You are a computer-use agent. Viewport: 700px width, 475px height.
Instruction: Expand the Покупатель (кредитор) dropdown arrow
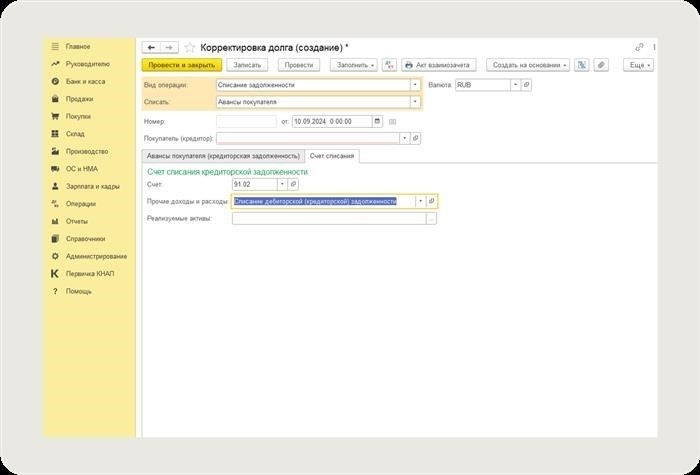tap(405, 138)
